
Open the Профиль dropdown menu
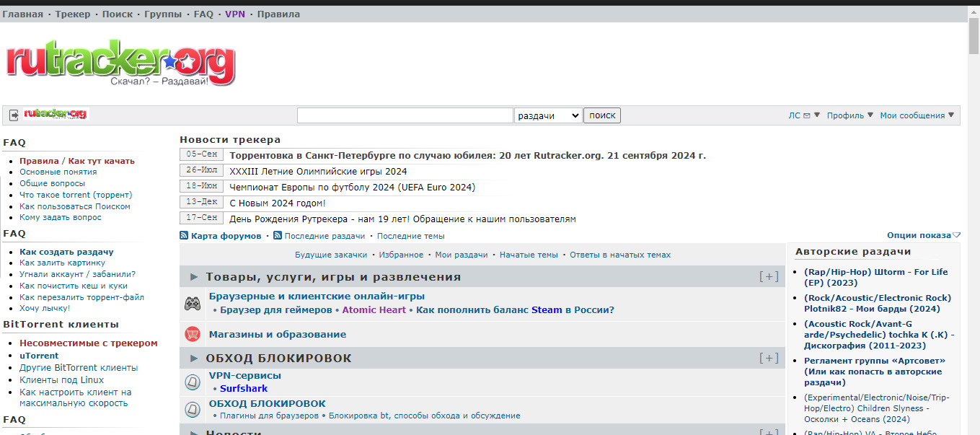coord(850,115)
